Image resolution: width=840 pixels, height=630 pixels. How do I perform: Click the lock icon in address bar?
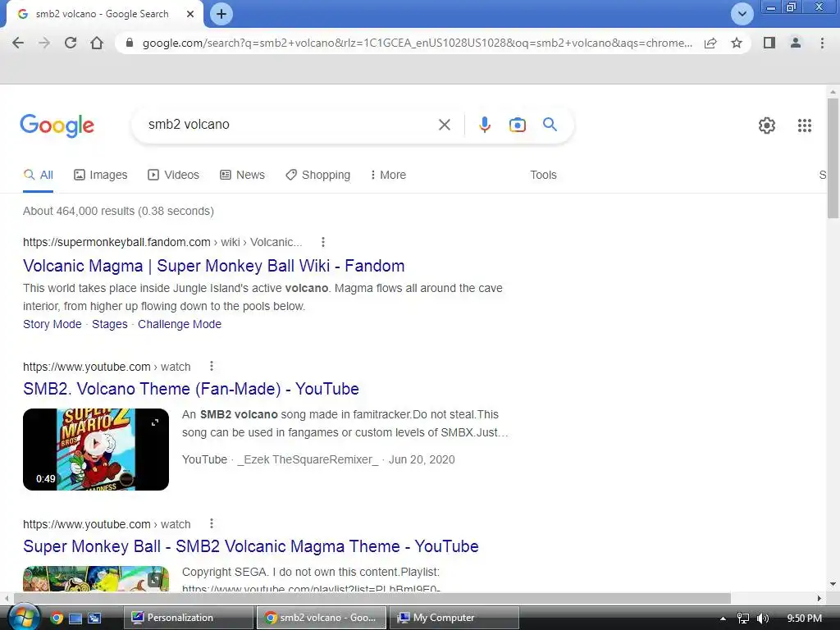(129, 43)
